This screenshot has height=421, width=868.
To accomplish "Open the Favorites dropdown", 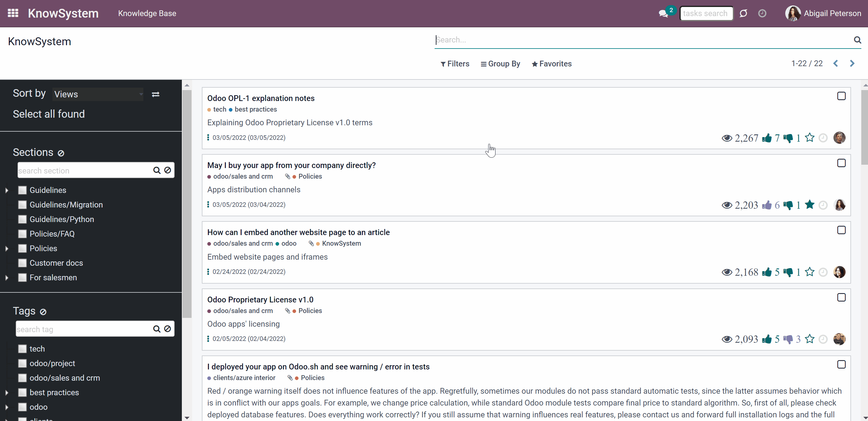I will point(552,64).
